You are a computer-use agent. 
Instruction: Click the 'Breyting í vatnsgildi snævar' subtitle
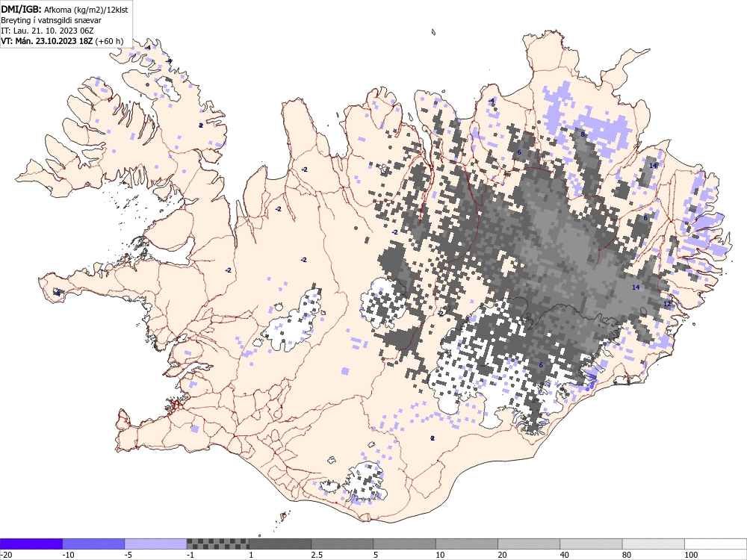(x=51, y=20)
